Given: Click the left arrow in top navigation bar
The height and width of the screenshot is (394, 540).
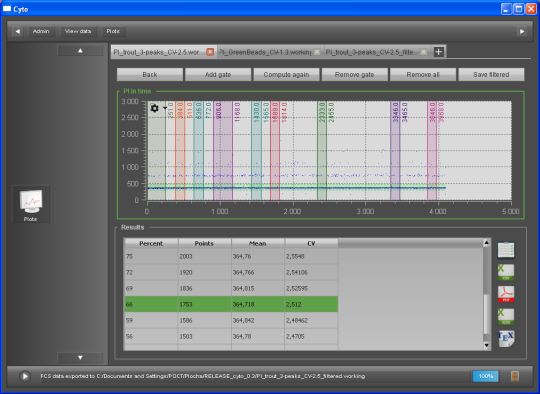Looking at the screenshot, I should (x=18, y=31).
